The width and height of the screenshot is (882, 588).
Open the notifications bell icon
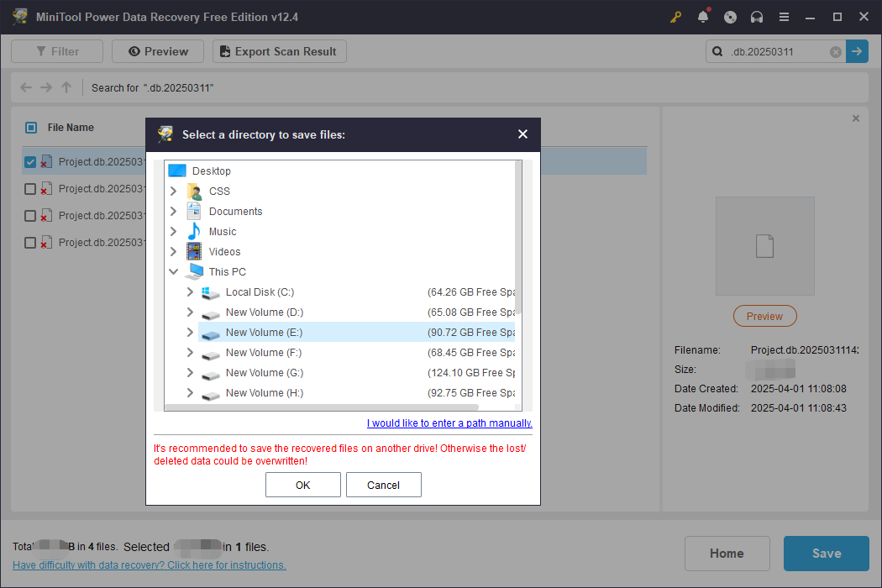click(x=703, y=17)
